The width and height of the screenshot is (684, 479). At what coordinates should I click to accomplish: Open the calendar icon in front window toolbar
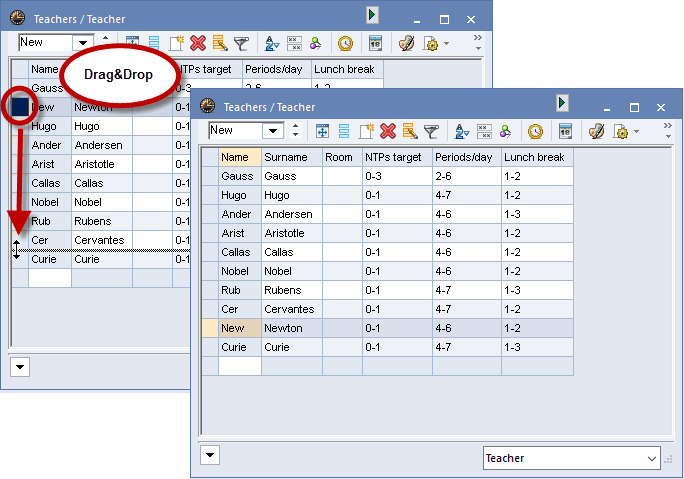[565, 131]
